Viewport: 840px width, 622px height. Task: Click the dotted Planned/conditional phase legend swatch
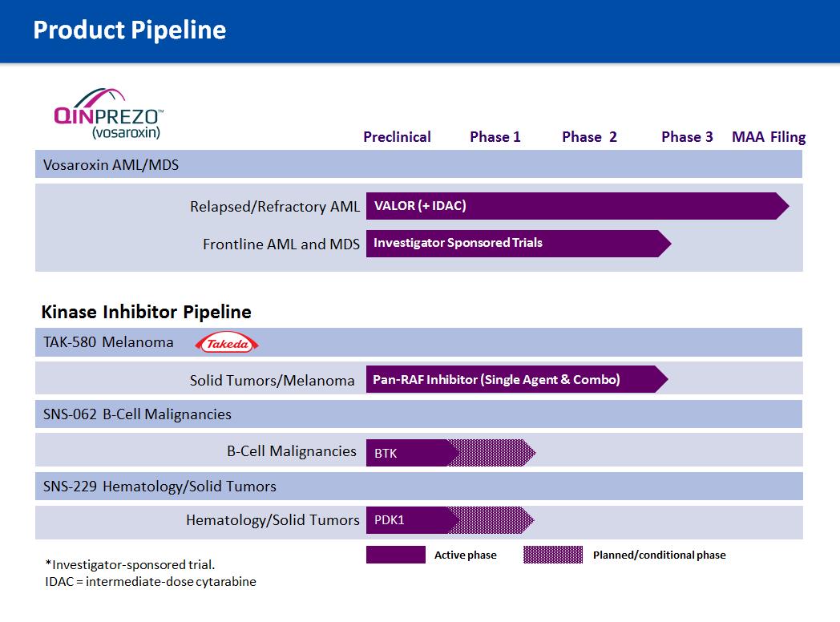tap(552, 555)
